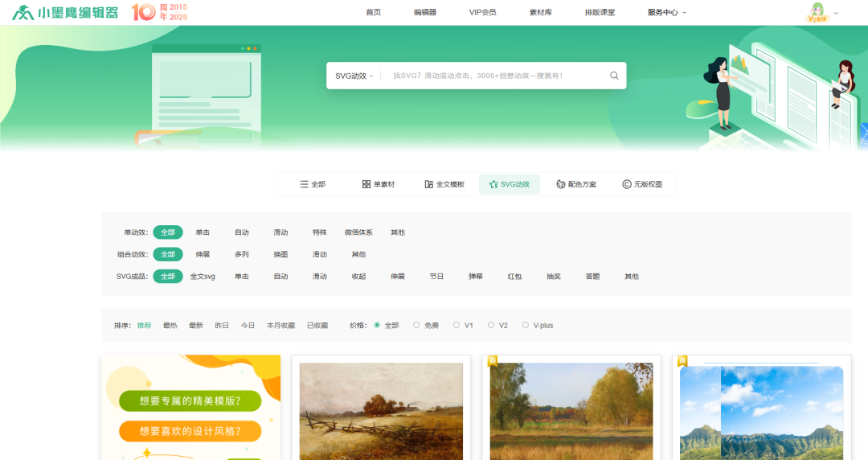Click the search magnifier icon
This screenshot has height=460, width=868.
[x=614, y=76]
